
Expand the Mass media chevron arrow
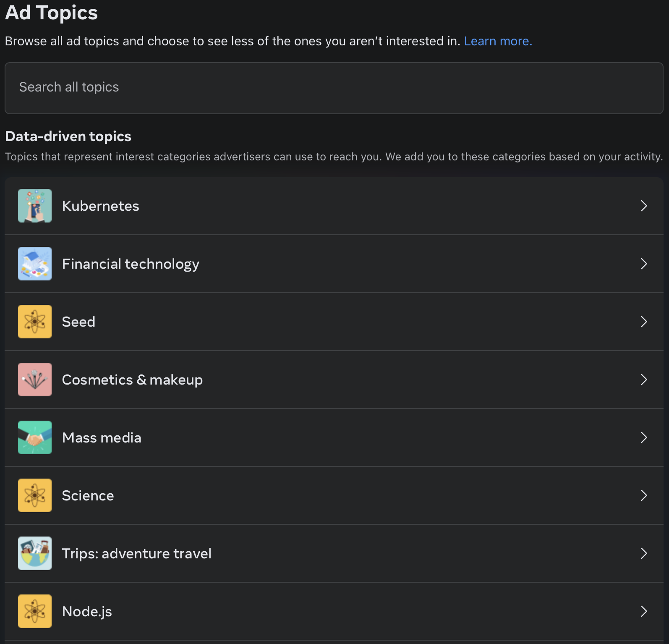click(644, 437)
